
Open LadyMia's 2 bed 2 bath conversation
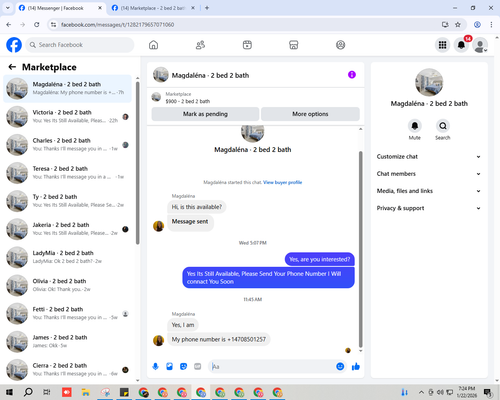coord(67,257)
